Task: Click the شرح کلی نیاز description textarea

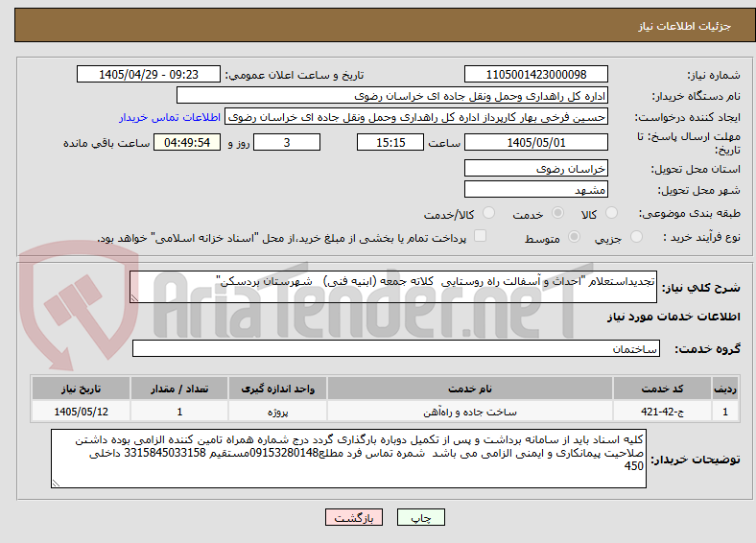Action: (393, 287)
